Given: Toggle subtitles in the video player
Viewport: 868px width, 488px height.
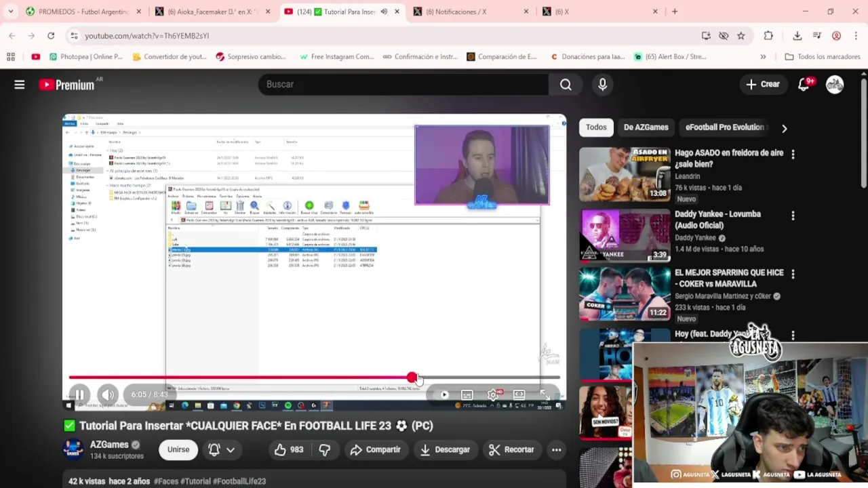Looking at the screenshot, I should point(467,394).
